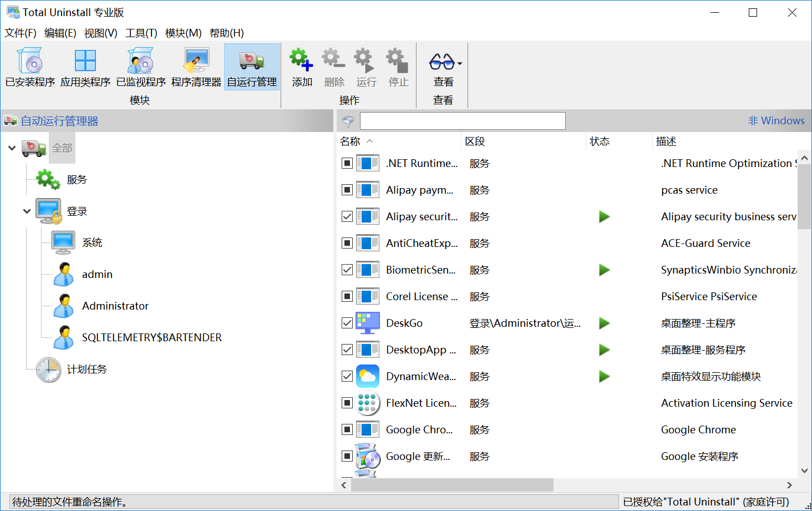The width and height of the screenshot is (812, 511).
Task: Click the vertical scrollbar up arrow
Action: coord(804,158)
